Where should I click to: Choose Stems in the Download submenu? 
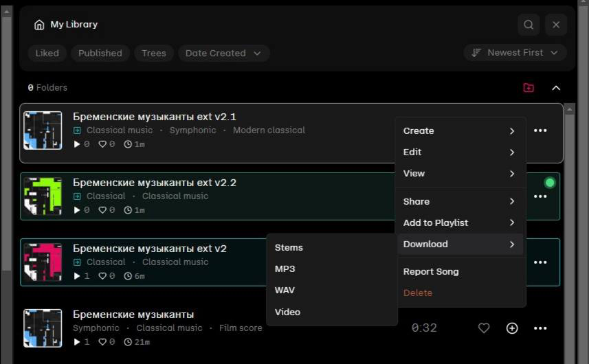coord(289,248)
